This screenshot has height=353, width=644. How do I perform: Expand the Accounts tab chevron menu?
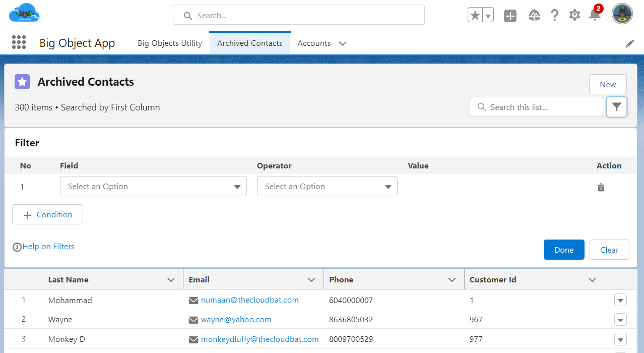pyautogui.click(x=343, y=43)
